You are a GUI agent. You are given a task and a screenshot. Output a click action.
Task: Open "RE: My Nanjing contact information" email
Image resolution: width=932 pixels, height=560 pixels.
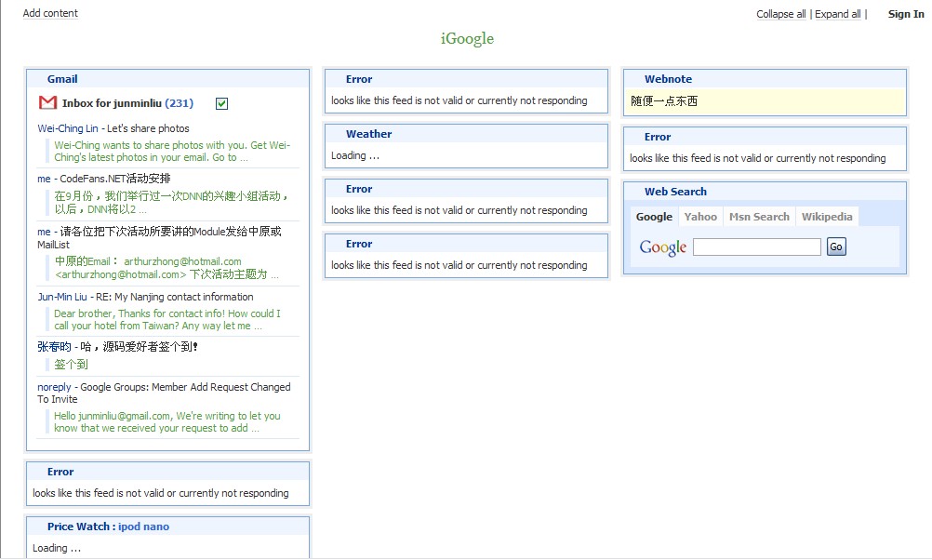coord(175,297)
